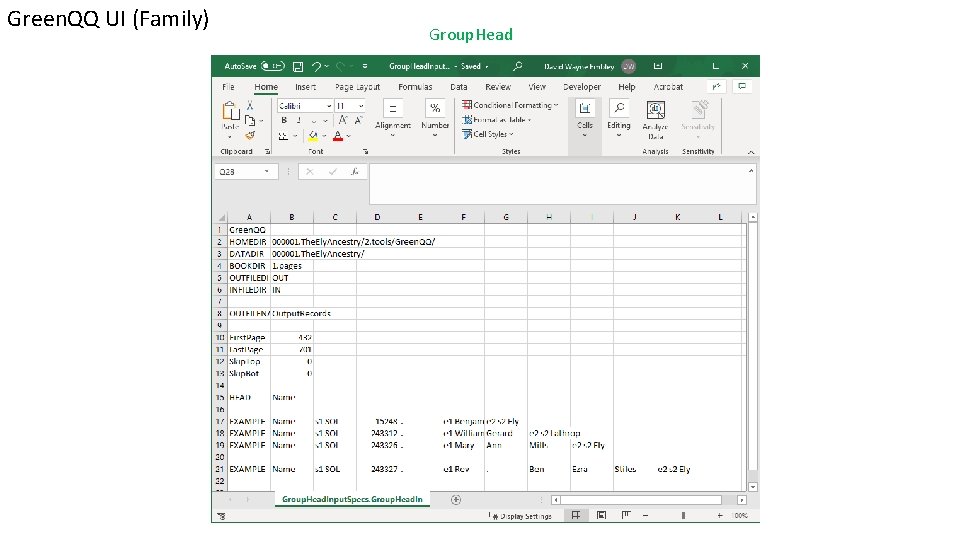The width and height of the screenshot is (960, 540).
Task: Open Format as Table menu
Action: coord(497,120)
